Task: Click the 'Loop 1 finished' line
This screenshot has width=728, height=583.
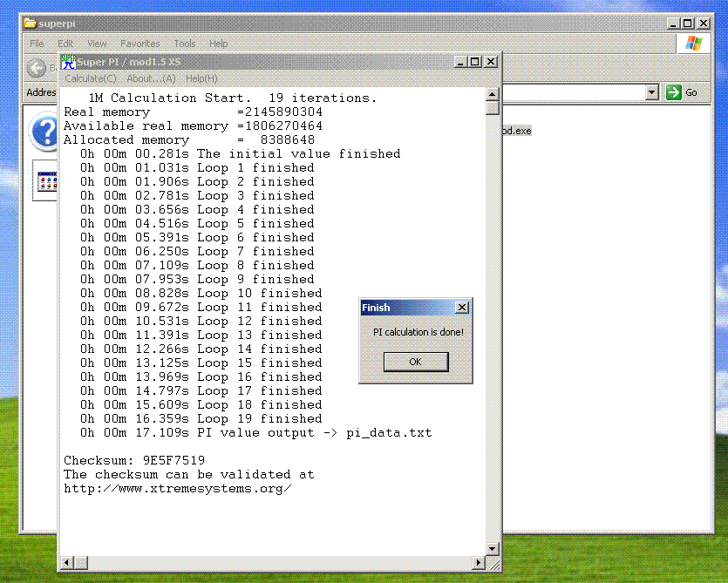Action: pos(197,167)
